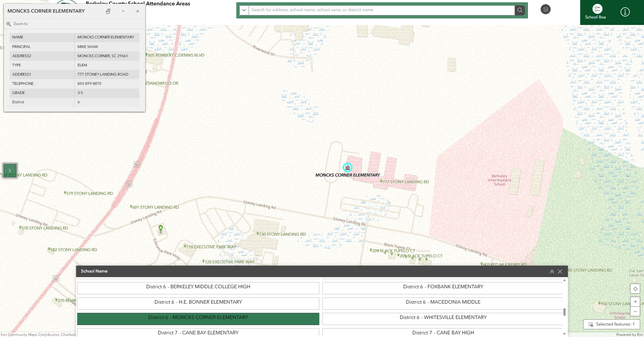
Task: Click the 843-899-8870 telephone value
Action: pyautogui.click(x=90, y=84)
